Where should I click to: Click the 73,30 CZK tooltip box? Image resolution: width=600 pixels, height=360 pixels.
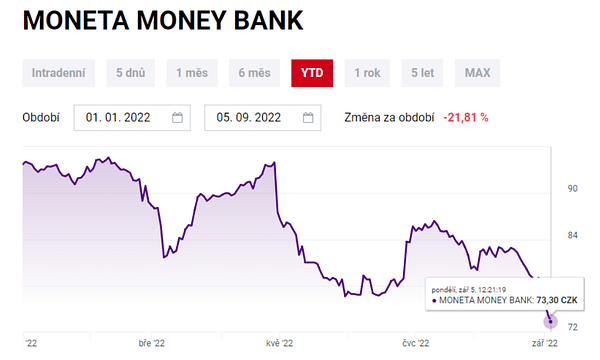coord(505,294)
